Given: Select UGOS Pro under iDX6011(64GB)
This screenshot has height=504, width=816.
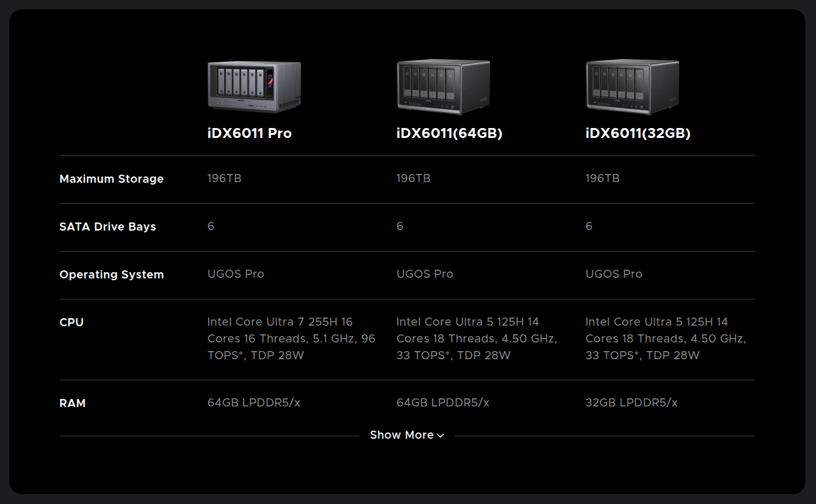Looking at the screenshot, I should 425,274.
